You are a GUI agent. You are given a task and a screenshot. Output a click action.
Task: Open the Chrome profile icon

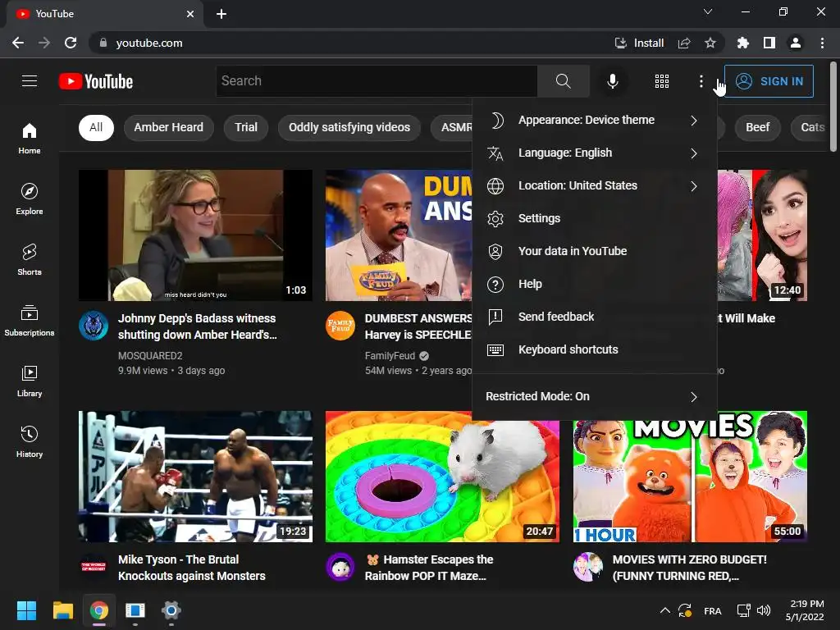tap(796, 43)
